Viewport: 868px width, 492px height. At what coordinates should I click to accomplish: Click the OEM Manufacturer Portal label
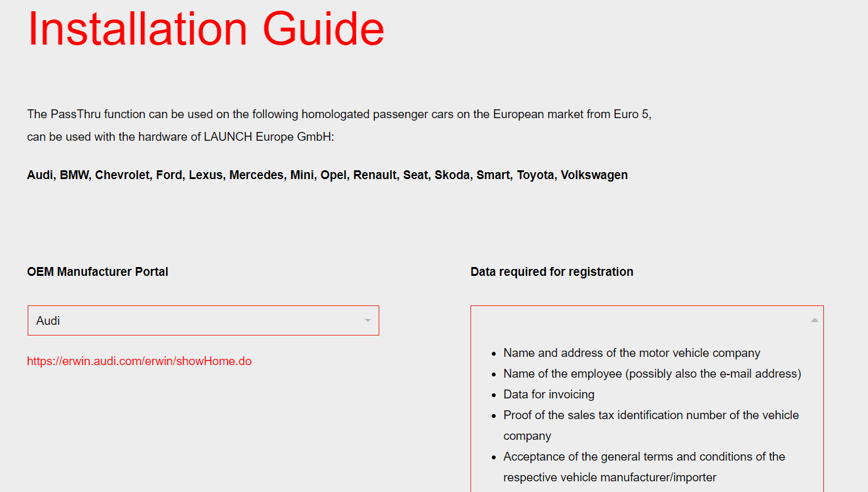point(97,271)
